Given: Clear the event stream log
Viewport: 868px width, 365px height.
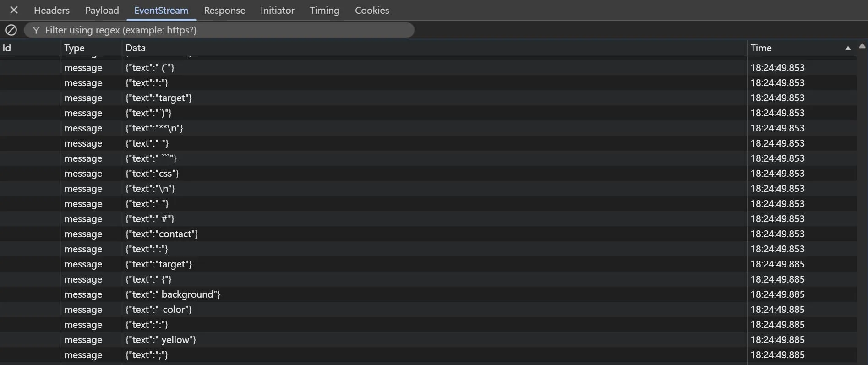Looking at the screenshot, I should 11,30.
